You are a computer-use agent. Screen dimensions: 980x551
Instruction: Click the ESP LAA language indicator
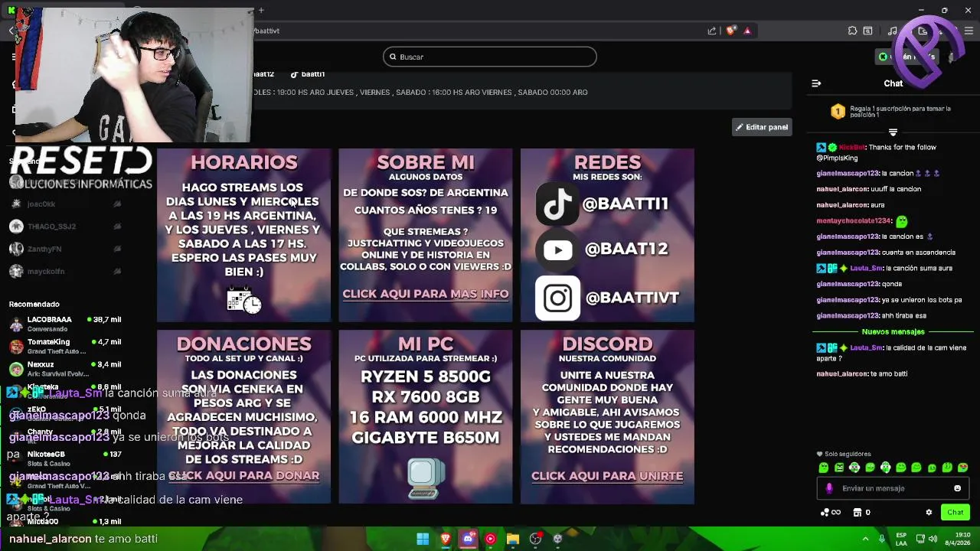[901, 539]
